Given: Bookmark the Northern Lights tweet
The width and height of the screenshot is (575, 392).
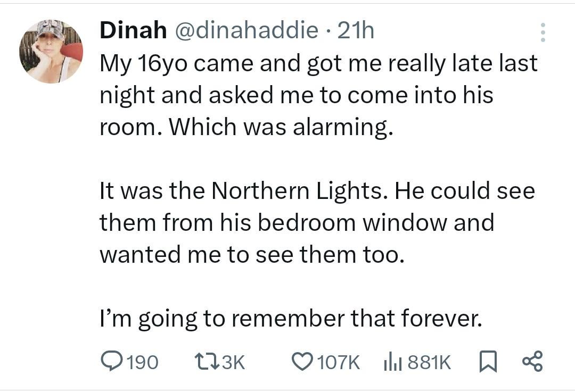Looking at the screenshot, I should [488, 362].
